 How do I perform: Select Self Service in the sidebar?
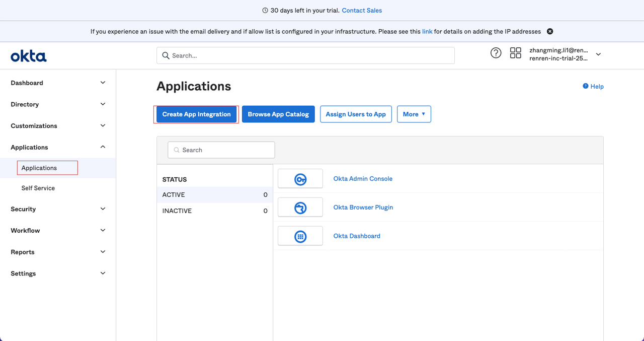pos(38,188)
